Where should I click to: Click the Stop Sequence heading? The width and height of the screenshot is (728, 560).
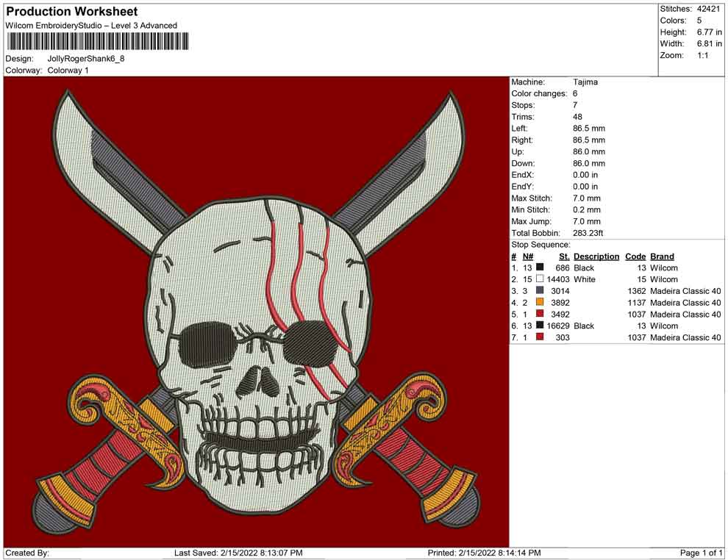click(x=540, y=245)
